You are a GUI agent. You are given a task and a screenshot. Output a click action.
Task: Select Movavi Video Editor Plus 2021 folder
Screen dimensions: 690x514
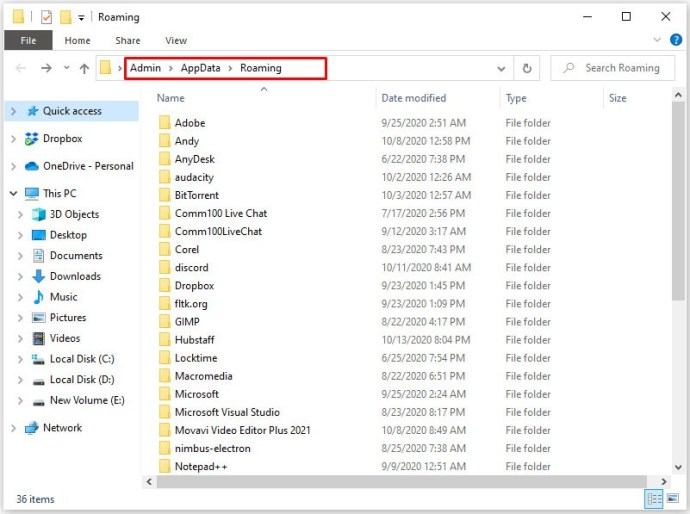242,430
